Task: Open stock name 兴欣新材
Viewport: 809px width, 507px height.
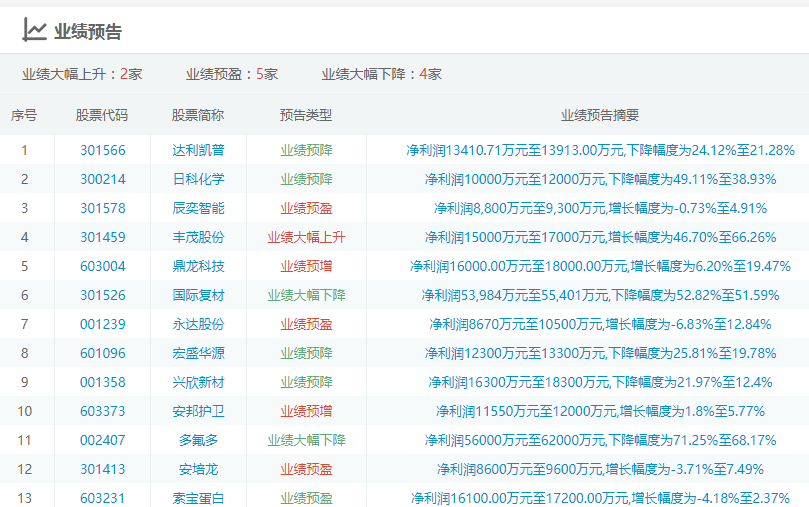Action: click(199, 382)
